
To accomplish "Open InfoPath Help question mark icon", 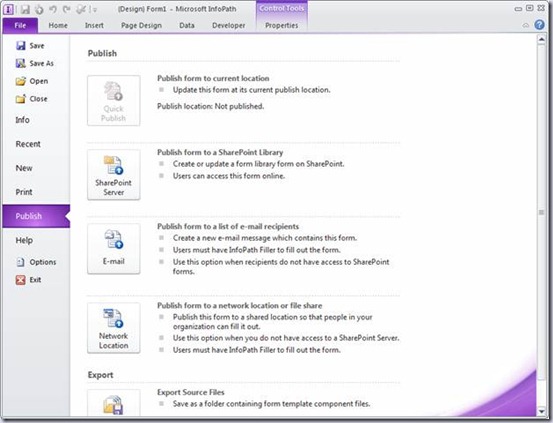I will click(x=539, y=25).
